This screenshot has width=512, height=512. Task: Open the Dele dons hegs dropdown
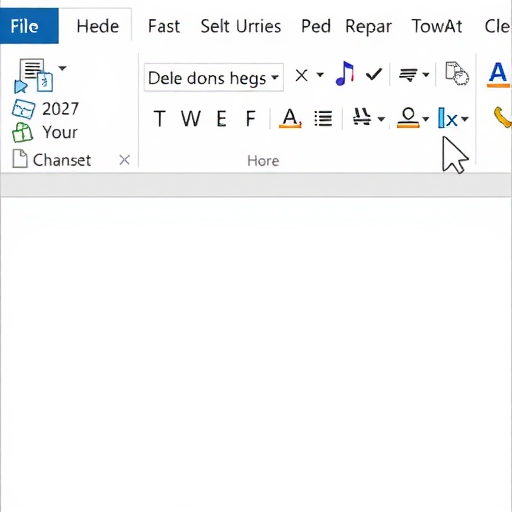[214, 78]
